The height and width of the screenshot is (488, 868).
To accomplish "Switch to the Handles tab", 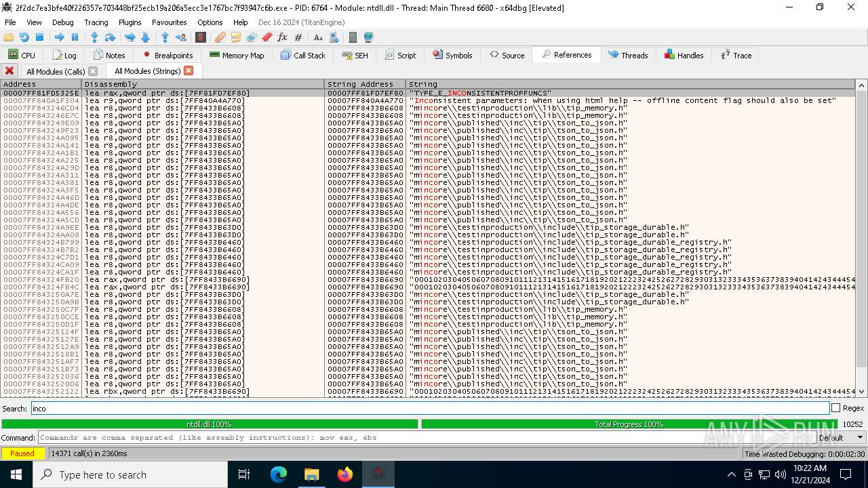I will coord(684,55).
